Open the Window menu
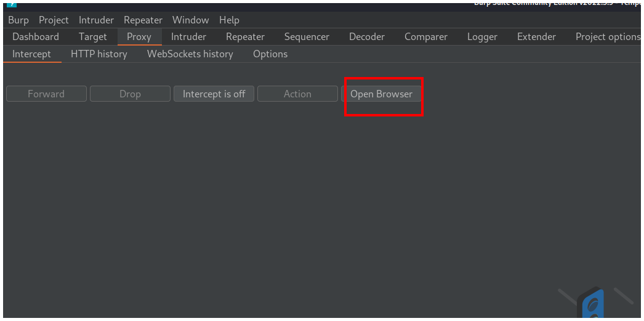This screenshot has height=321, width=644. (x=190, y=20)
